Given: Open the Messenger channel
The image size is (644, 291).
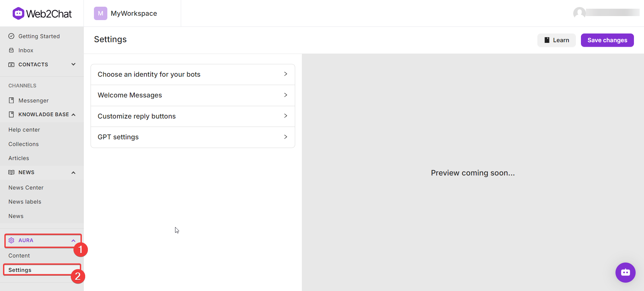Looking at the screenshot, I should point(34,100).
